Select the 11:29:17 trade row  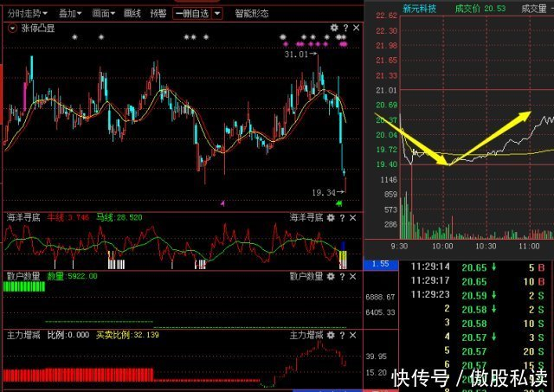(x=477, y=281)
